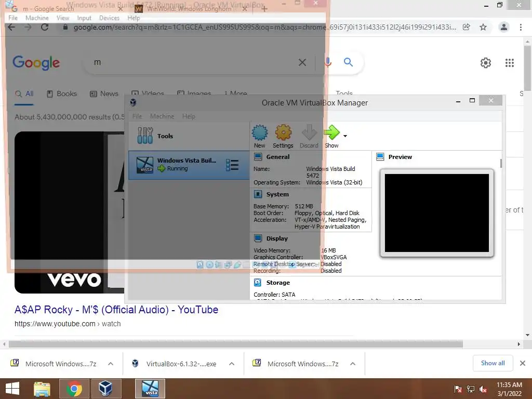The width and height of the screenshot is (532, 399).
Task: Click Vista VM taskbar icon
Action: click(x=150, y=389)
